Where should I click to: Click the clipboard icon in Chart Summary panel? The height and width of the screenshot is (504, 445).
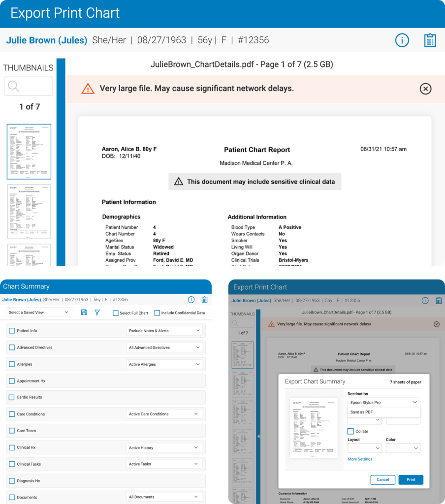point(204,300)
